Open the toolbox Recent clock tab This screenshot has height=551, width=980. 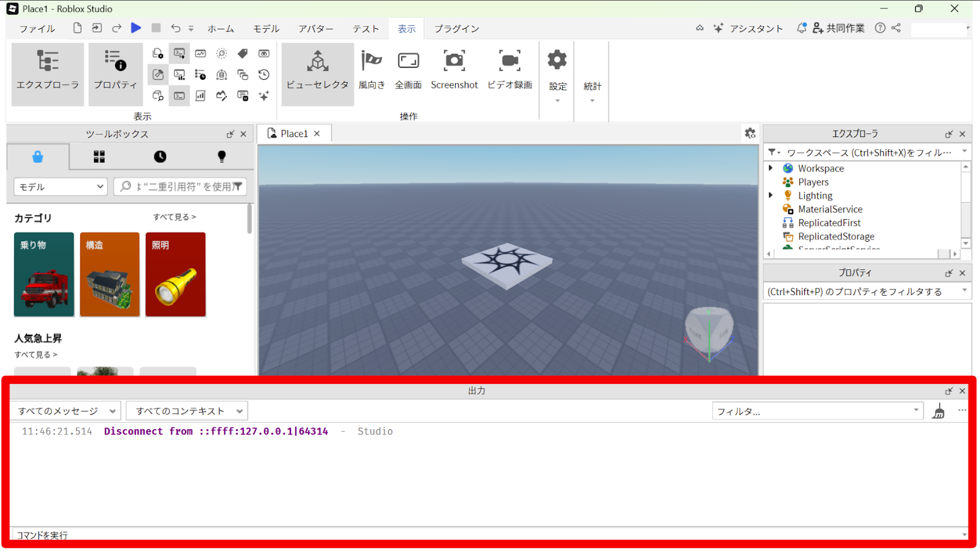coord(160,157)
